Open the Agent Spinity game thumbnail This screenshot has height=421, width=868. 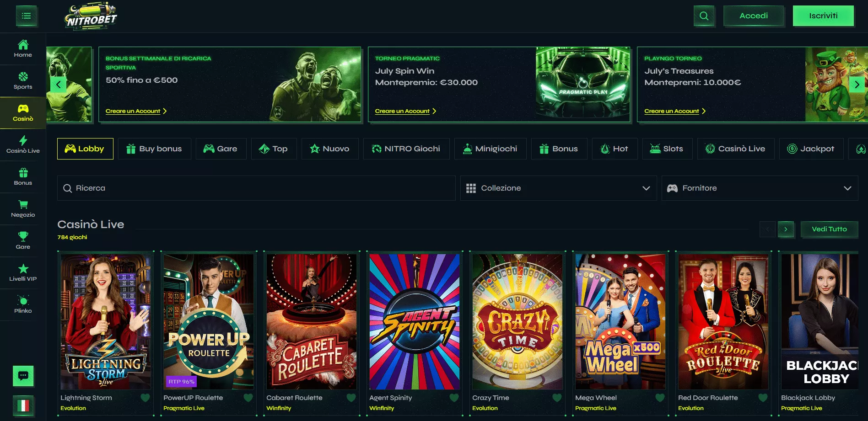415,322
